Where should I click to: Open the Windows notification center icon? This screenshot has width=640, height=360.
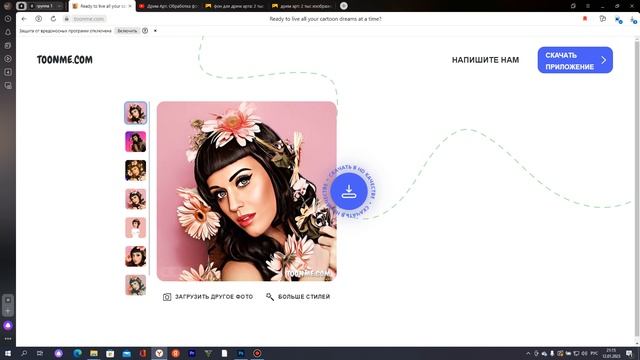point(629,353)
